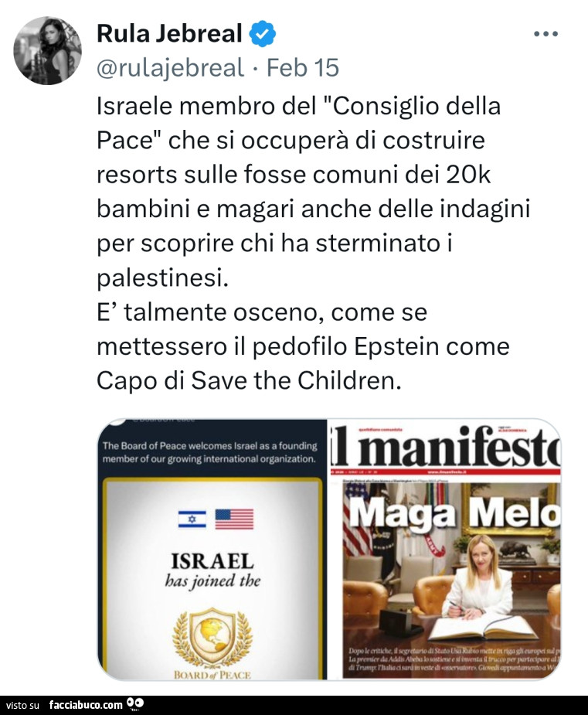Open the Board of Peace image on left

pyautogui.click(x=212, y=549)
